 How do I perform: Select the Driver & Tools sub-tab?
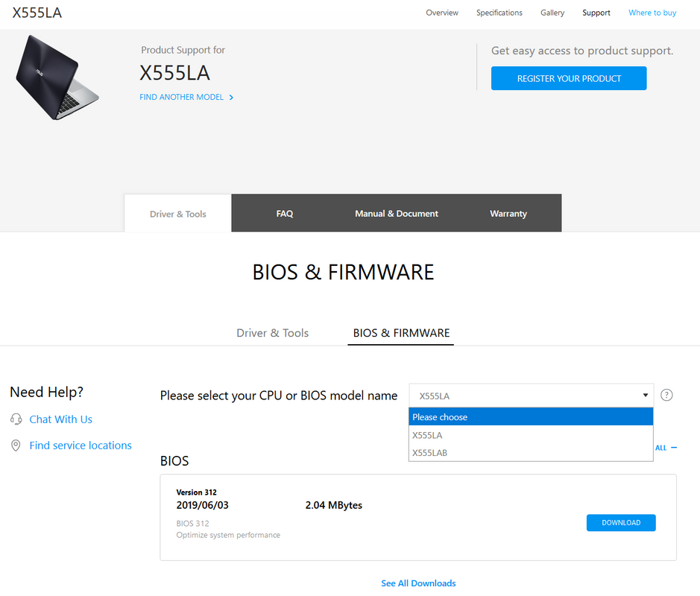(x=272, y=333)
